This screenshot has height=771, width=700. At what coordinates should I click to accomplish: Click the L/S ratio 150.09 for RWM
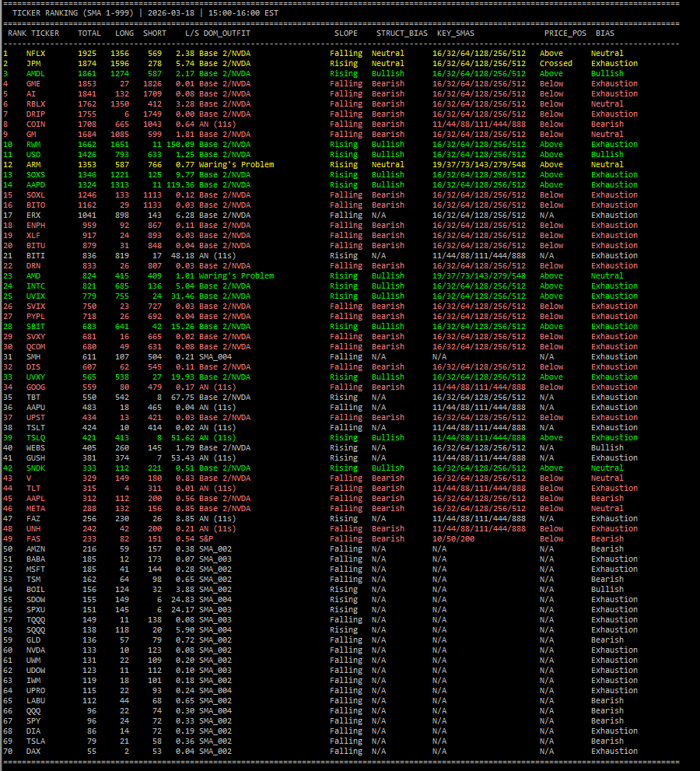pyautogui.click(x=180, y=145)
